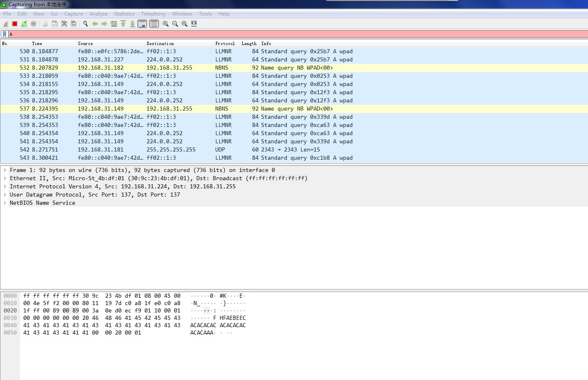Expand the Ethernet II details row
588x380 pixels.
click(5, 178)
